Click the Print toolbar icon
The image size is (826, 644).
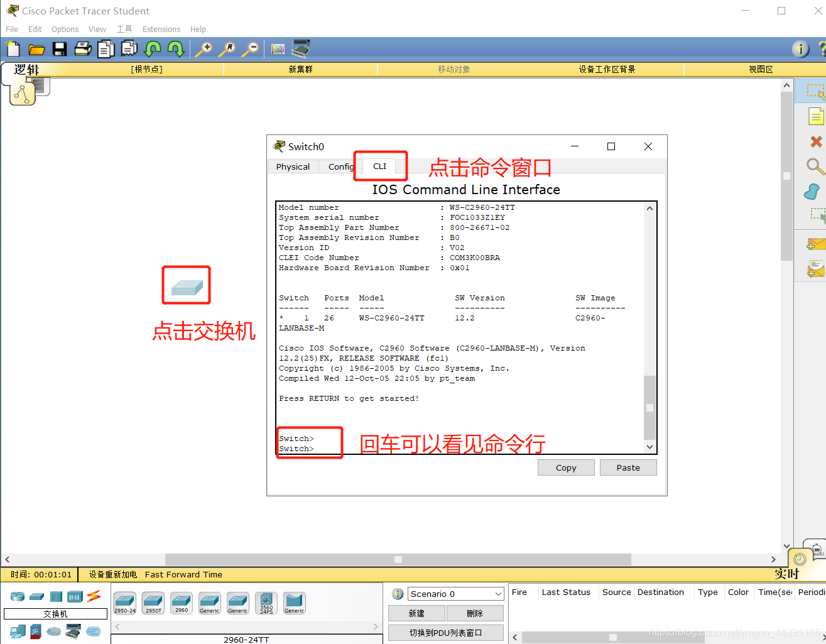pyautogui.click(x=83, y=49)
